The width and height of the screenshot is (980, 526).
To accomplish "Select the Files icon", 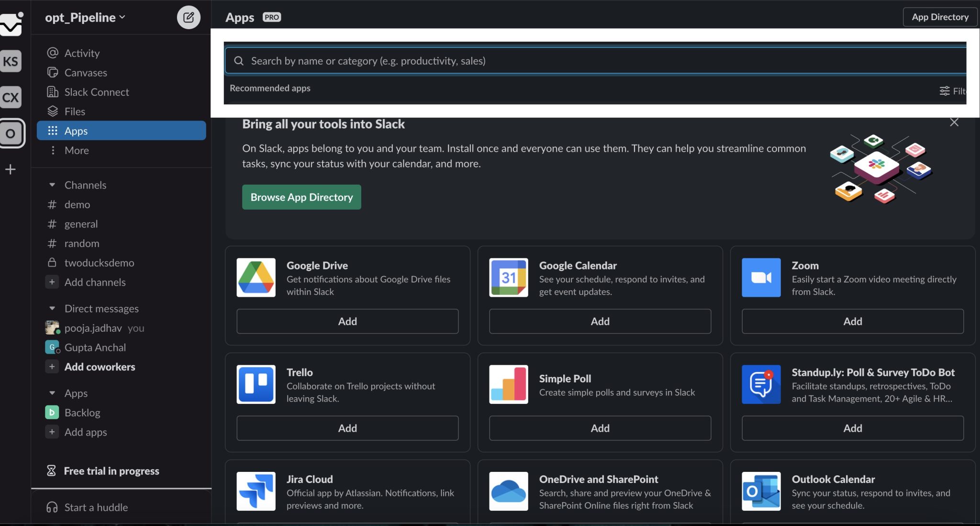I will point(53,111).
